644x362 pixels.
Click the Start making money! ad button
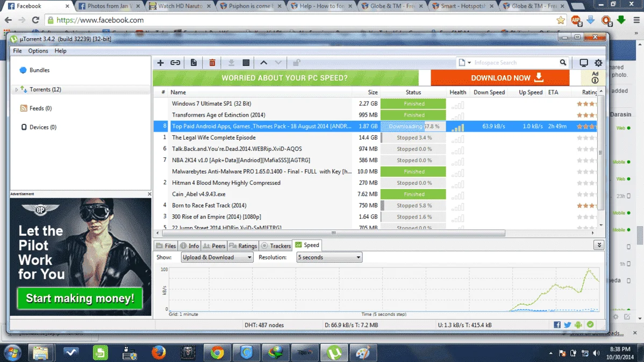80,299
